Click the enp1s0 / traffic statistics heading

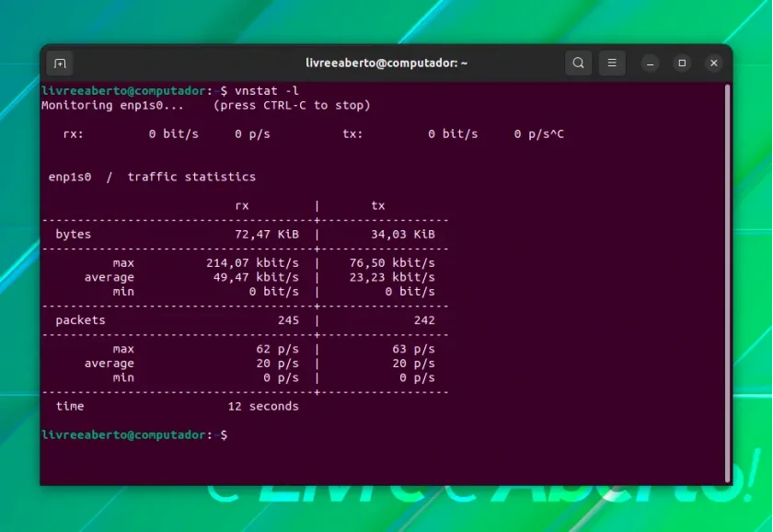tap(152, 177)
